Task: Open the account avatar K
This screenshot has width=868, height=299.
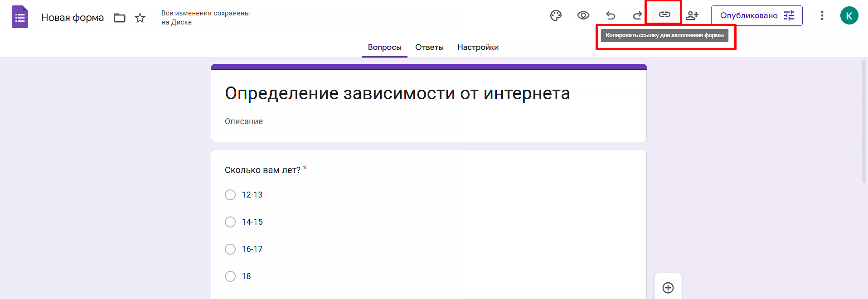Action: [849, 15]
